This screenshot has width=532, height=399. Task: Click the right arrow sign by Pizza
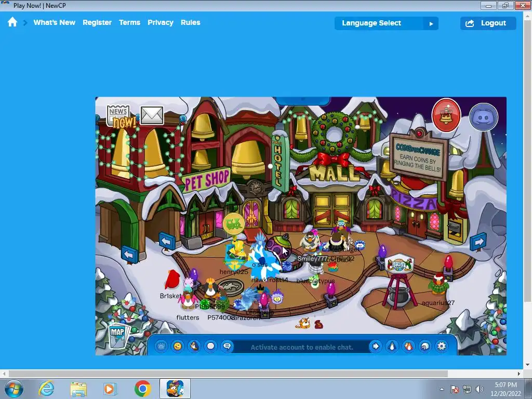point(478,242)
